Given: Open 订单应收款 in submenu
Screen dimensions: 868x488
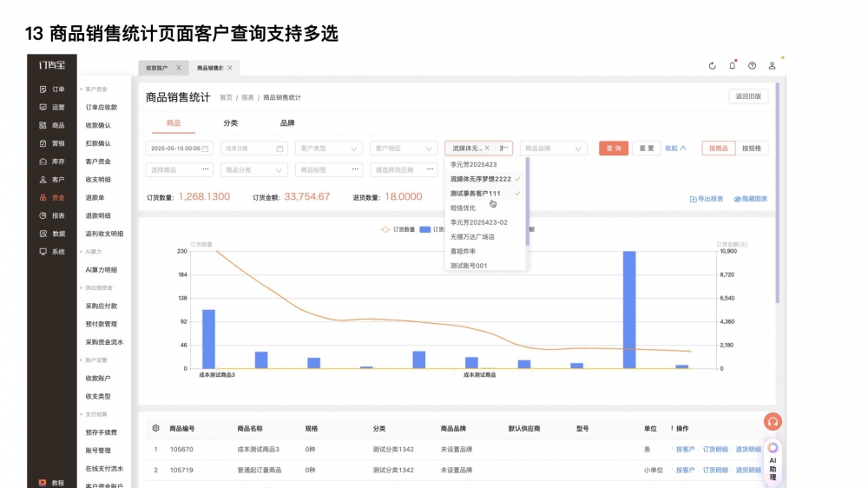Looking at the screenshot, I should [102, 108].
